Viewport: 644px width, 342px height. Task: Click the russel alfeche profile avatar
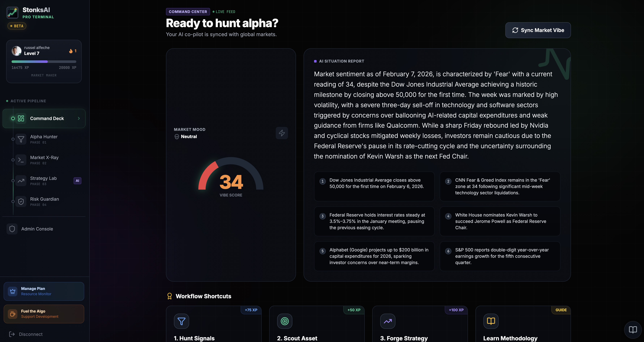coord(16,51)
